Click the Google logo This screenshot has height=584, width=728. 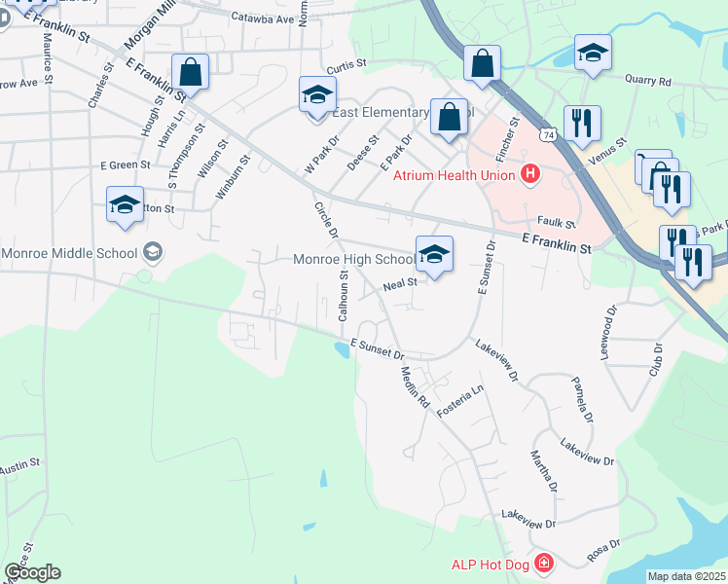click(x=32, y=572)
